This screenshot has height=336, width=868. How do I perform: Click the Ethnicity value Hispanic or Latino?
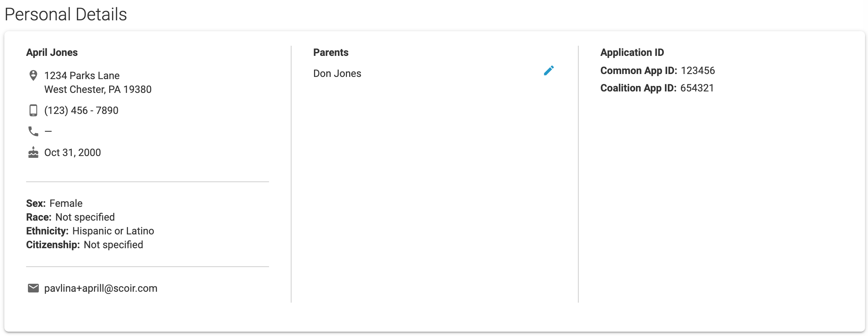[113, 231]
